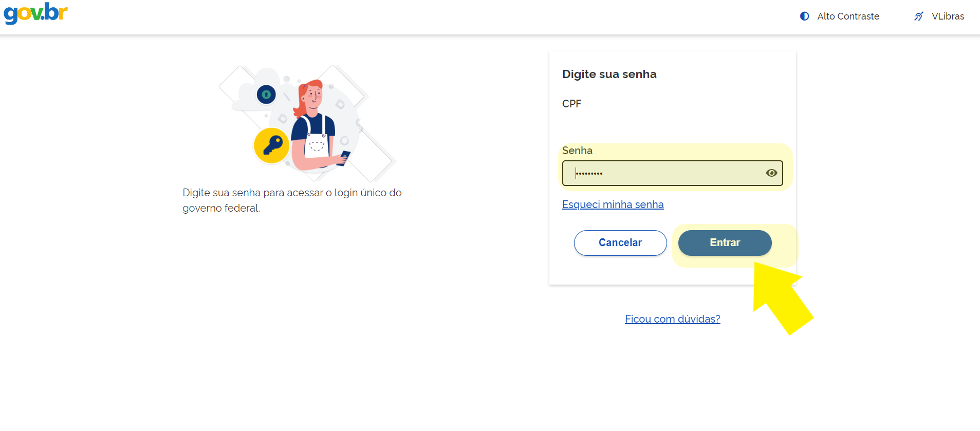Enable the VLibras text label
980x431 pixels.
948,16
